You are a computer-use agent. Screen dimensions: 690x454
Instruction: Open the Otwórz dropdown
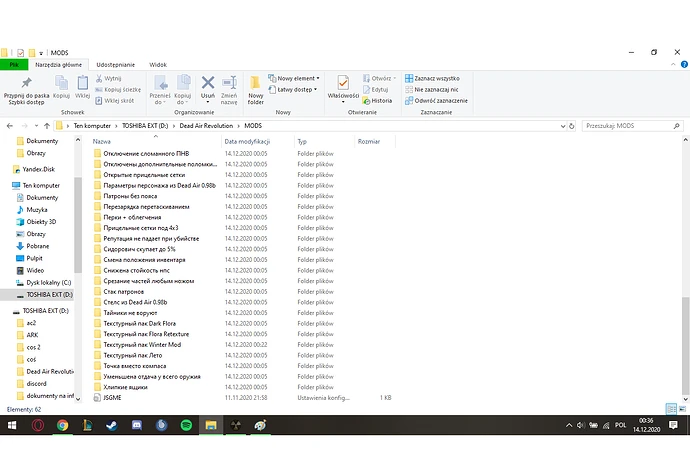point(379,78)
